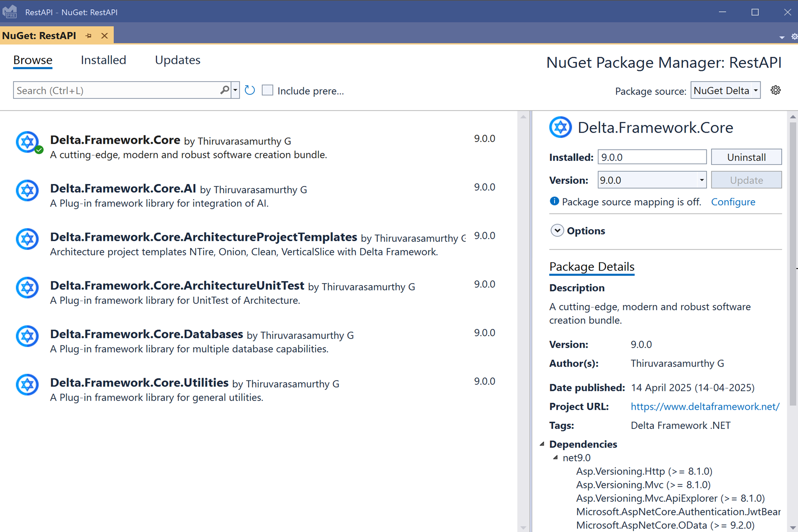Collapse the Dependencies tree node
Image resolution: width=798 pixels, height=532 pixels.
tap(542, 444)
